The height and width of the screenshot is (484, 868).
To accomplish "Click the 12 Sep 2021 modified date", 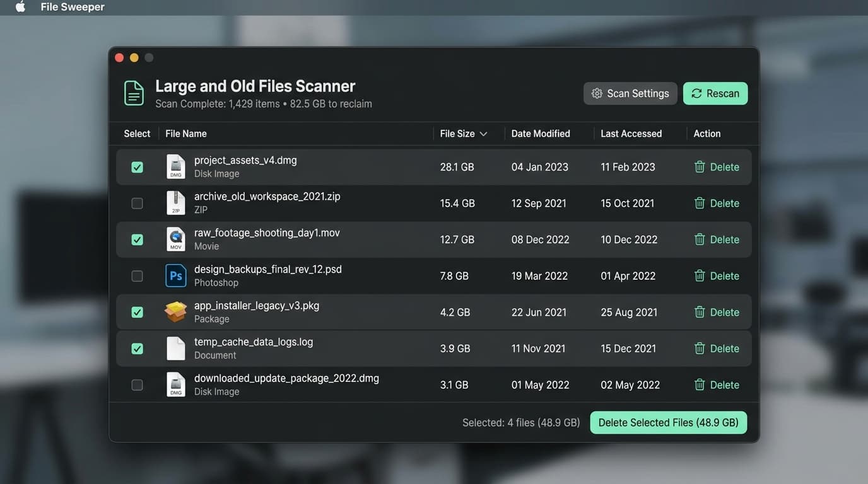I will click(539, 203).
